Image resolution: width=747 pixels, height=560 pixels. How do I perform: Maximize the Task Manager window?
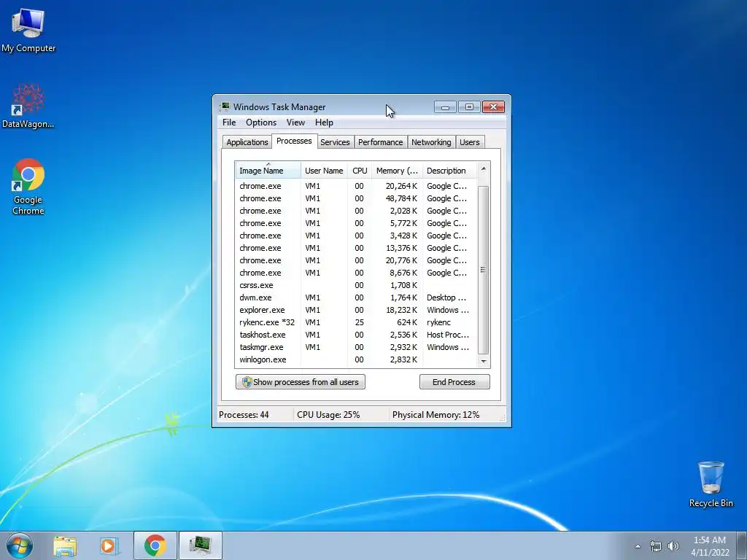(x=469, y=106)
